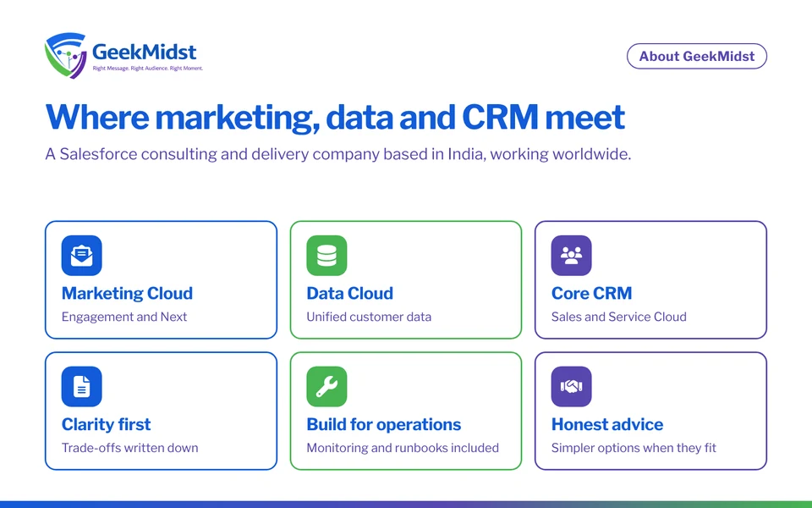This screenshot has width=812, height=508.
Task: Click the Honest advice handshake icon
Action: [571, 387]
